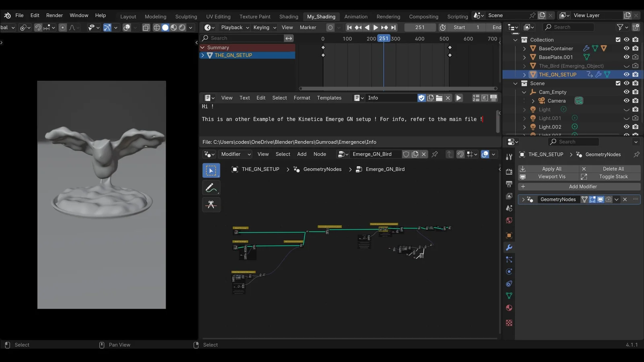This screenshot has width=644, height=362.
Task: Click the Apply All modifier button
Action: coord(551,169)
